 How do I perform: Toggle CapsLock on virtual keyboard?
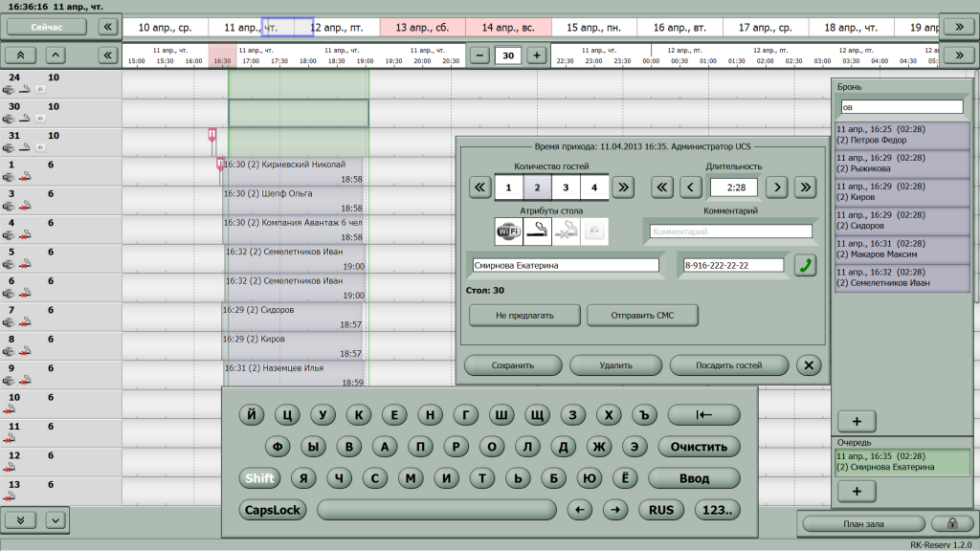pyautogui.click(x=273, y=510)
